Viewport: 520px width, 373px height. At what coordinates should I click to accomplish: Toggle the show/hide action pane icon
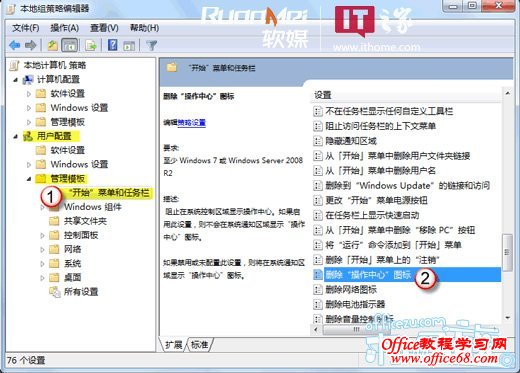coord(129,46)
